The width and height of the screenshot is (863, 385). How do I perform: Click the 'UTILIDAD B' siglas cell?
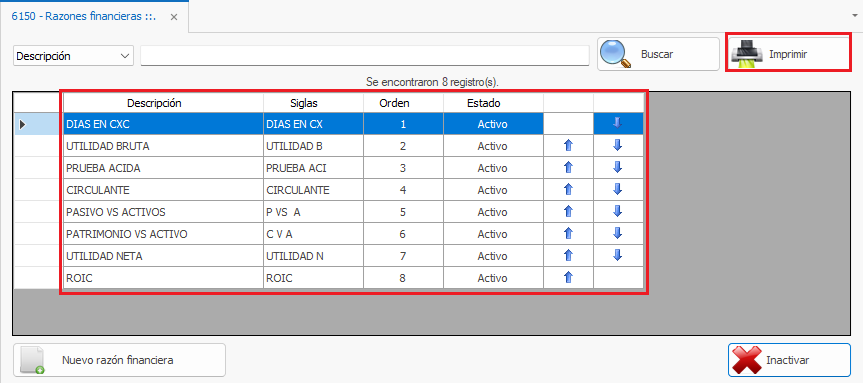(313, 146)
